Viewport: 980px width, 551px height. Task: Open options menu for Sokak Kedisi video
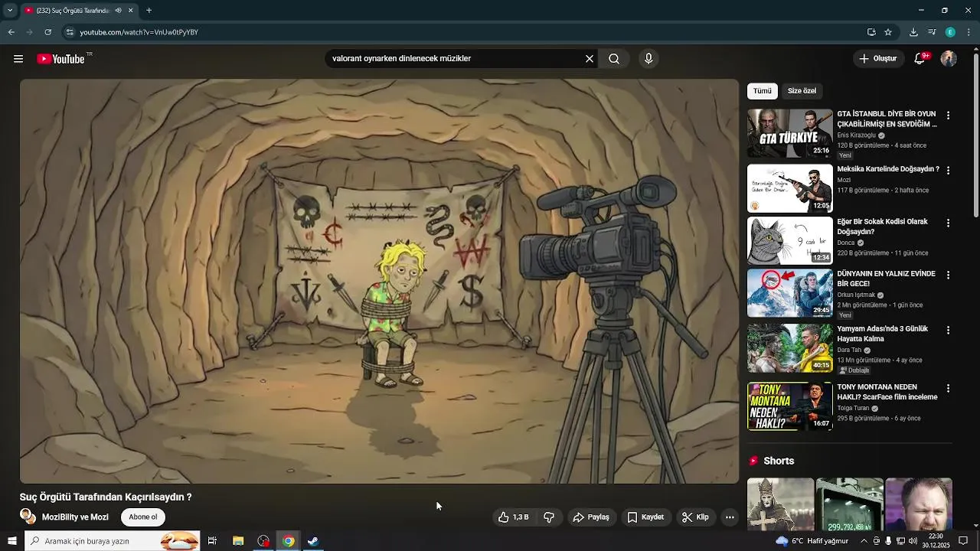click(948, 223)
